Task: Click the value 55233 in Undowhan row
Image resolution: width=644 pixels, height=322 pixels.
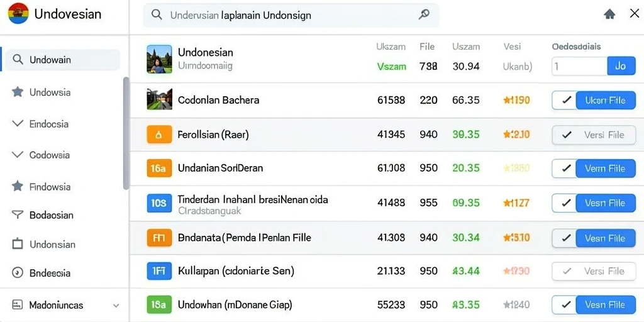Action: [391, 304]
